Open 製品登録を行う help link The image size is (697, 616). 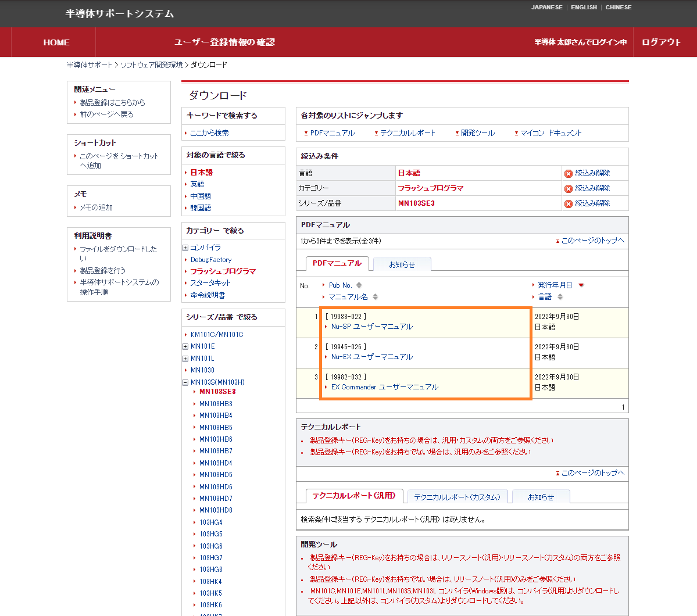point(103,270)
